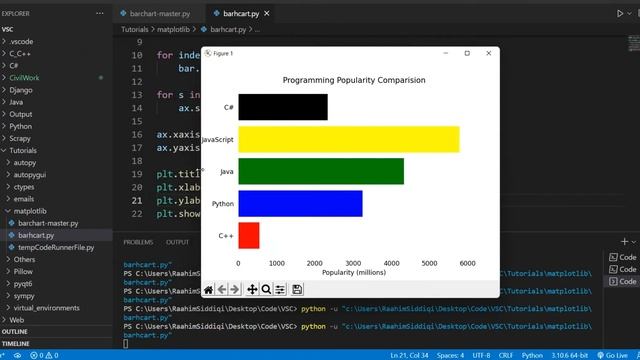Viewport: 640px width, 360px height.
Task: Activate the Zoom to rectangle tool
Action: [266, 289]
